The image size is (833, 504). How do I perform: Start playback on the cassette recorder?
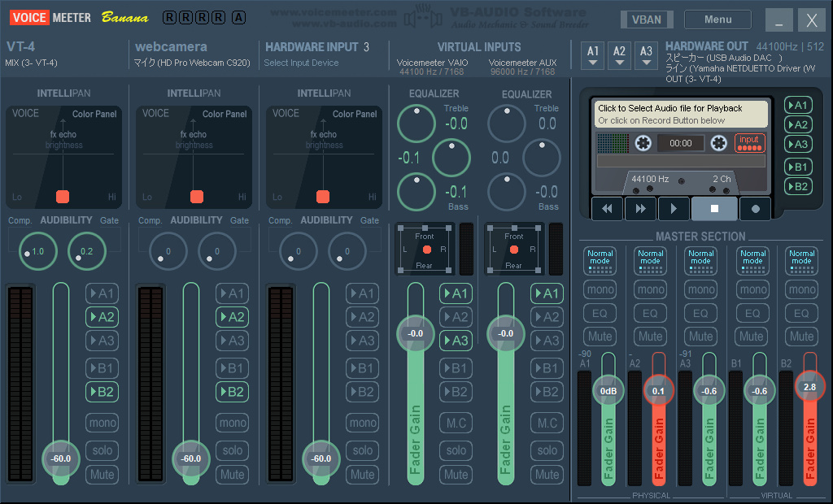[674, 209]
